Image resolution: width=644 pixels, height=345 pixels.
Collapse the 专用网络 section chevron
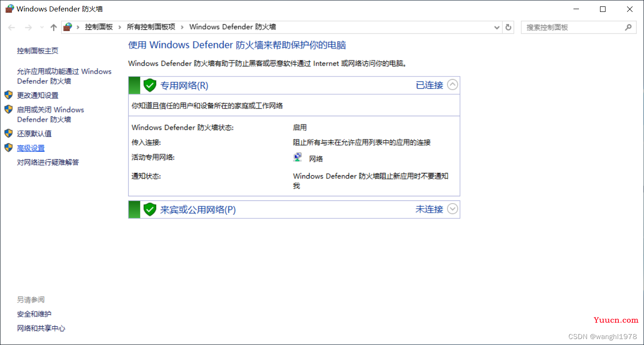pyautogui.click(x=453, y=85)
